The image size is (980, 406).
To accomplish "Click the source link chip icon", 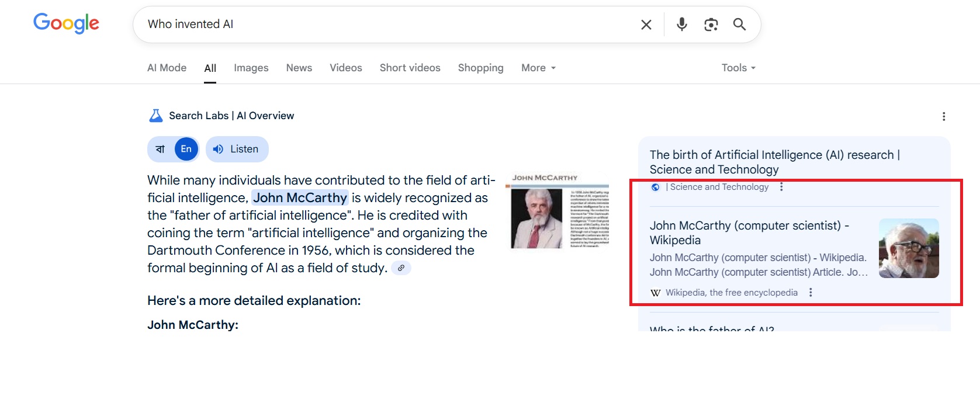I will (x=401, y=268).
